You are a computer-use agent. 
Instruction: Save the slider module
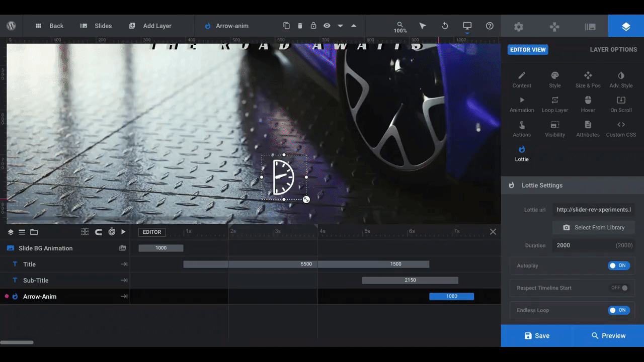536,335
